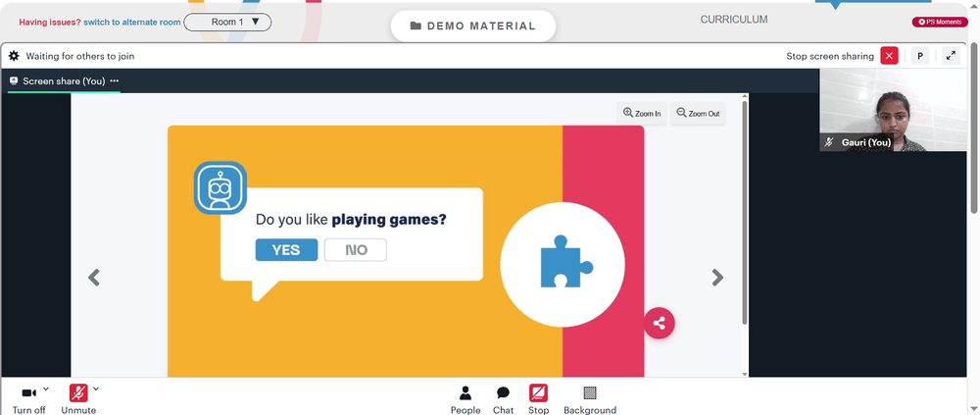
Task: Click the 'Do you like playing games?' question
Action: pyautogui.click(x=351, y=220)
